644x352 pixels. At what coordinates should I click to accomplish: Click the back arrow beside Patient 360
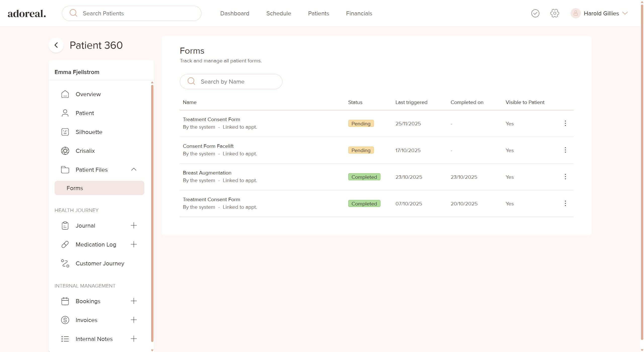tap(56, 45)
